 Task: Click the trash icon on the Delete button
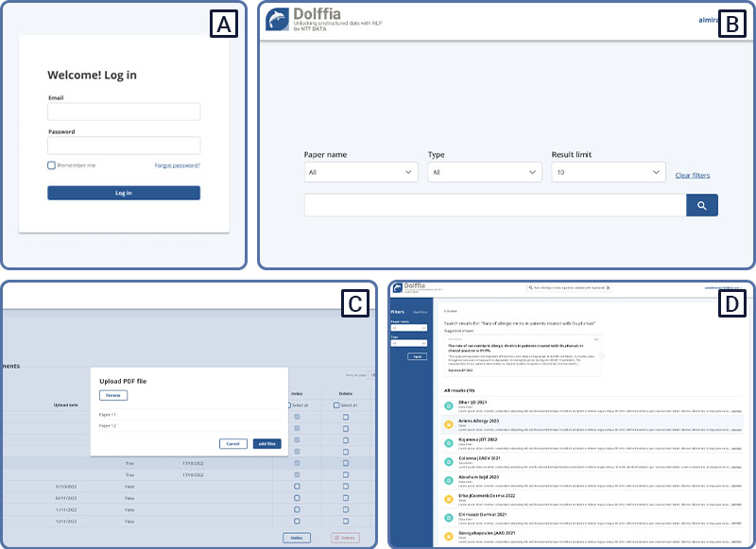tap(336, 537)
